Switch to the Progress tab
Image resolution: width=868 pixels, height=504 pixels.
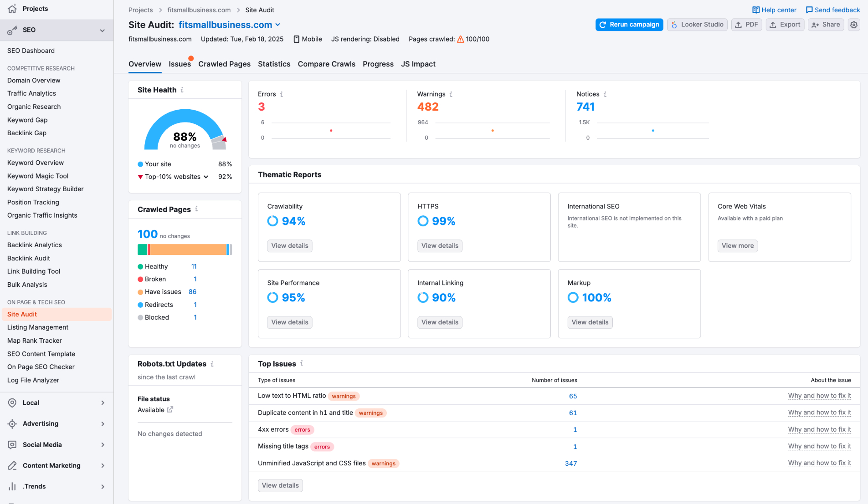[378, 64]
